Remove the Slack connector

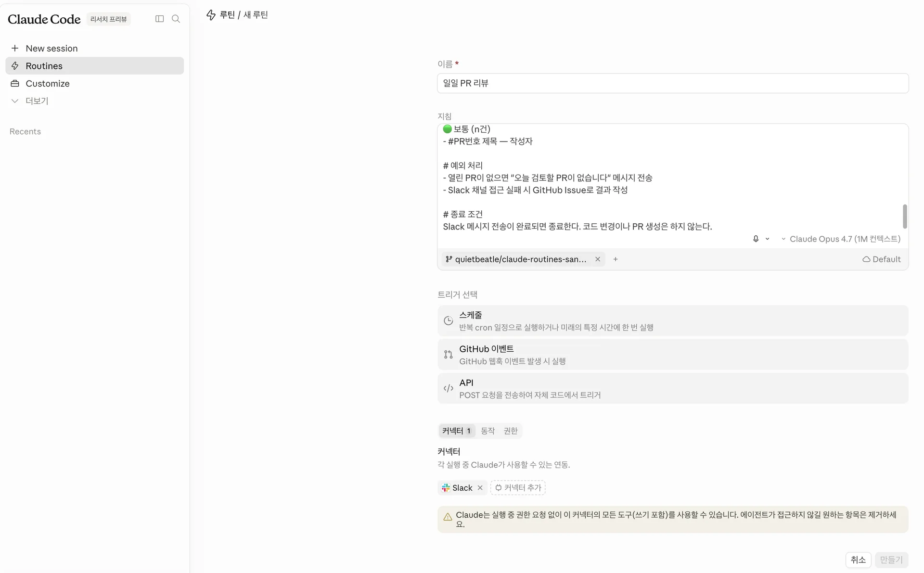click(x=480, y=487)
